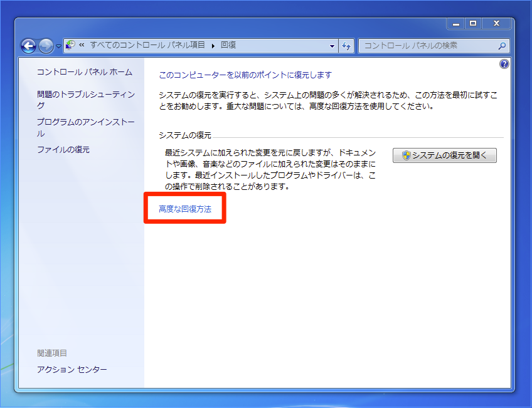Click the Recovery icon in address bar

(x=70, y=45)
